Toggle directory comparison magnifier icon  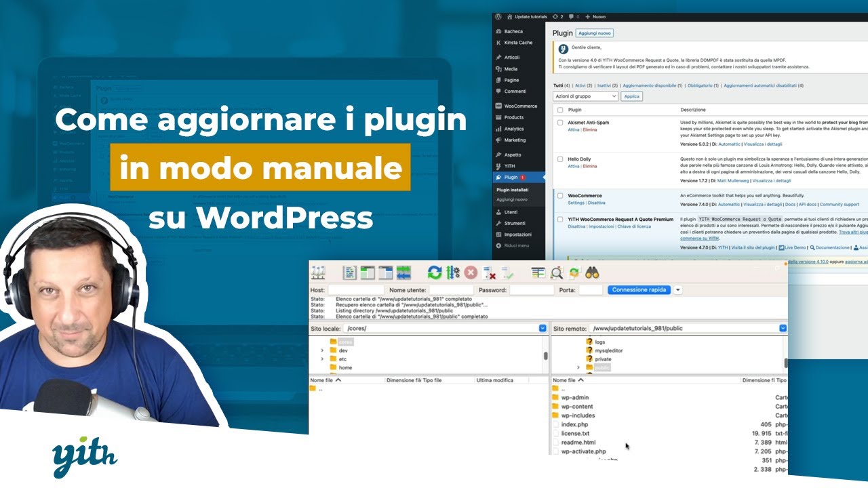coord(557,272)
